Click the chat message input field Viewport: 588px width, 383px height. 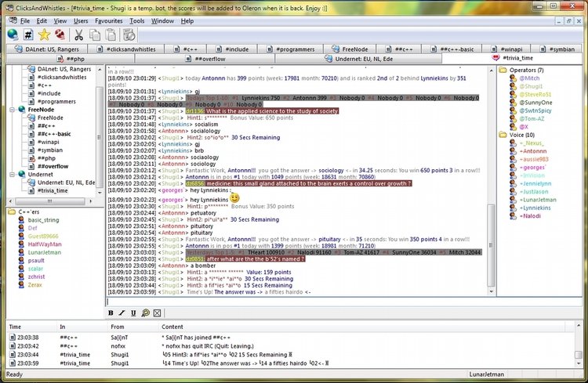(x=298, y=302)
